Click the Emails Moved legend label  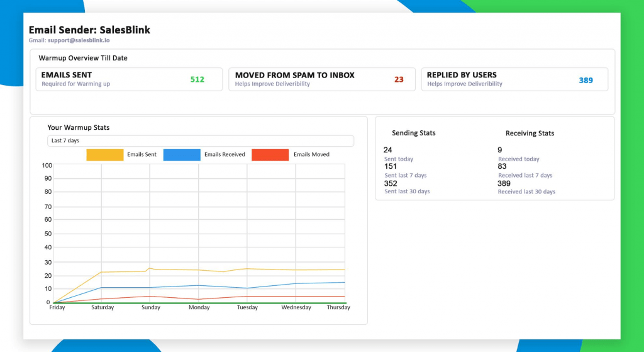pyautogui.click(x=311, y=155)
